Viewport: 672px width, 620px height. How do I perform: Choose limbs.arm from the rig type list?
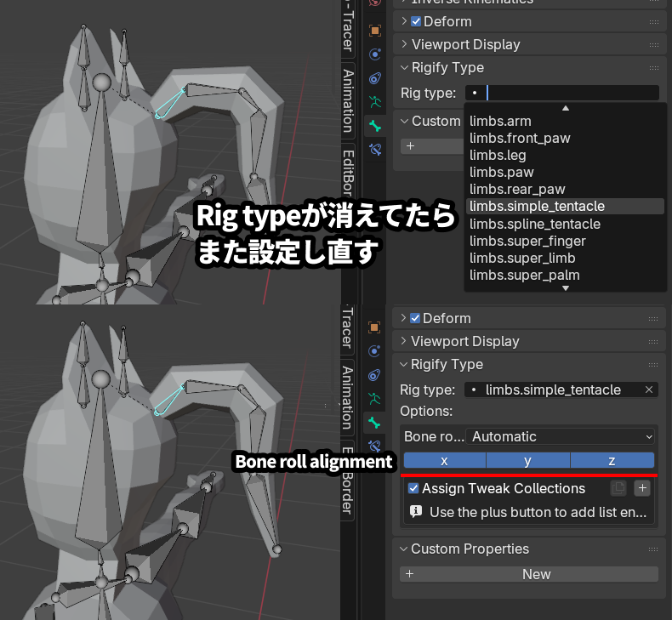[565, 122]
